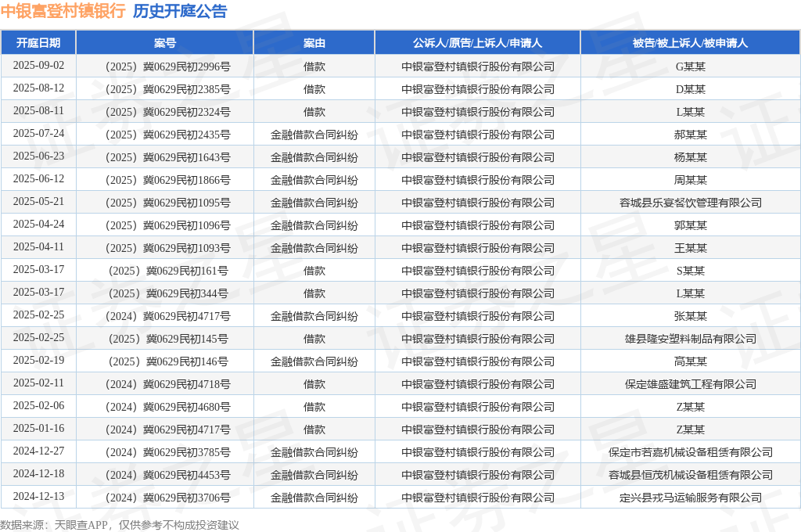This screenshot has height=532, width=801.
Task: Click defendant cell S某某
Action: pyautogui.click(x=690, y=271)
